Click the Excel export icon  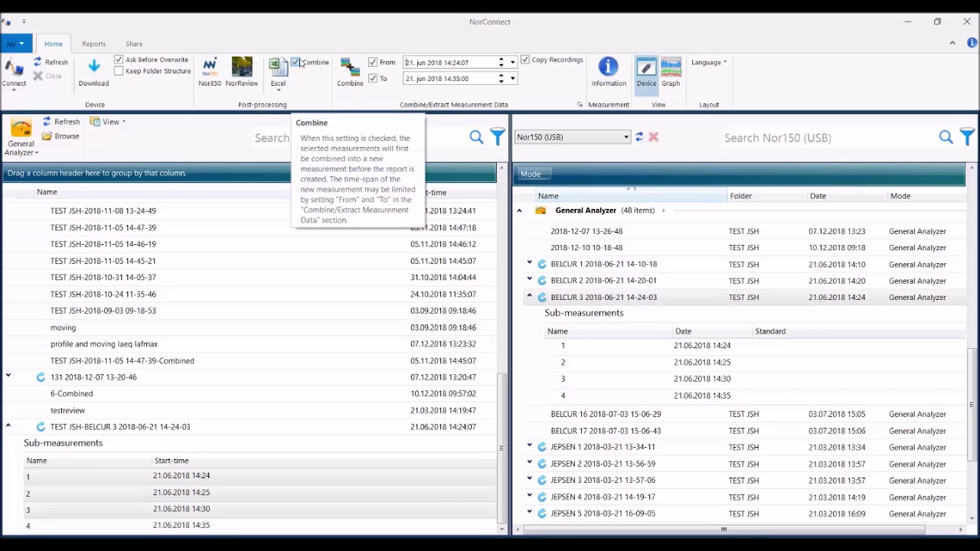click(x=278, y=67)
